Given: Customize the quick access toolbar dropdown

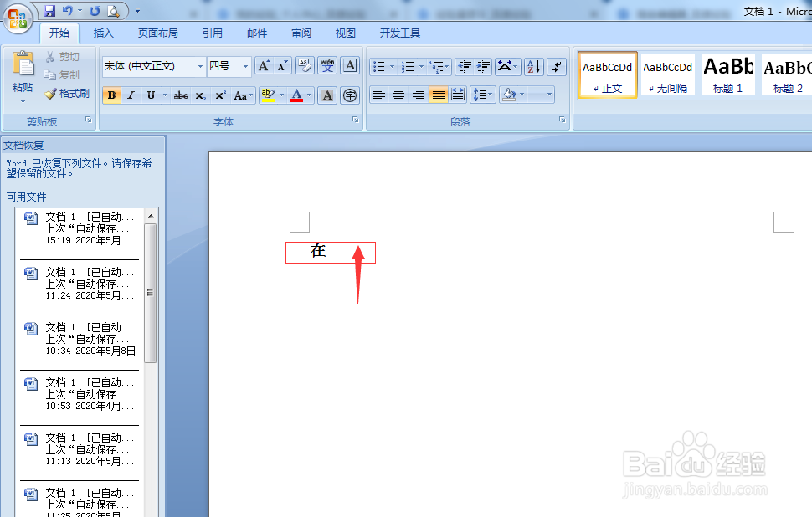Looking at the screenshot, I should (138, 10).
